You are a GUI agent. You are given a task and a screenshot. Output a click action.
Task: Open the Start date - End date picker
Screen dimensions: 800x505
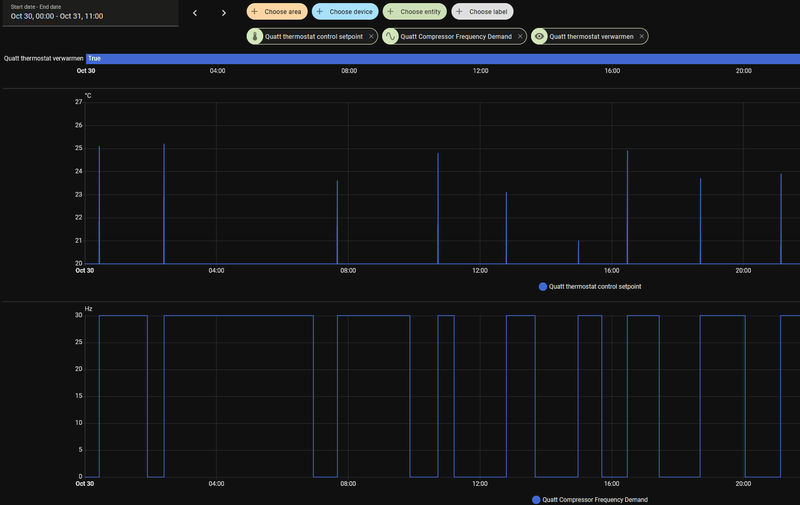point(91,13)
